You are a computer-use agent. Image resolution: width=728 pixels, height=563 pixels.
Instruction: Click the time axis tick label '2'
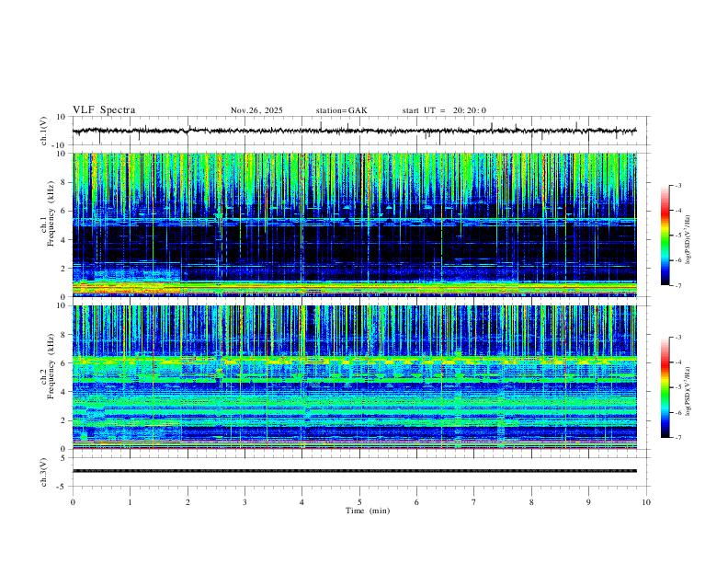188,502
